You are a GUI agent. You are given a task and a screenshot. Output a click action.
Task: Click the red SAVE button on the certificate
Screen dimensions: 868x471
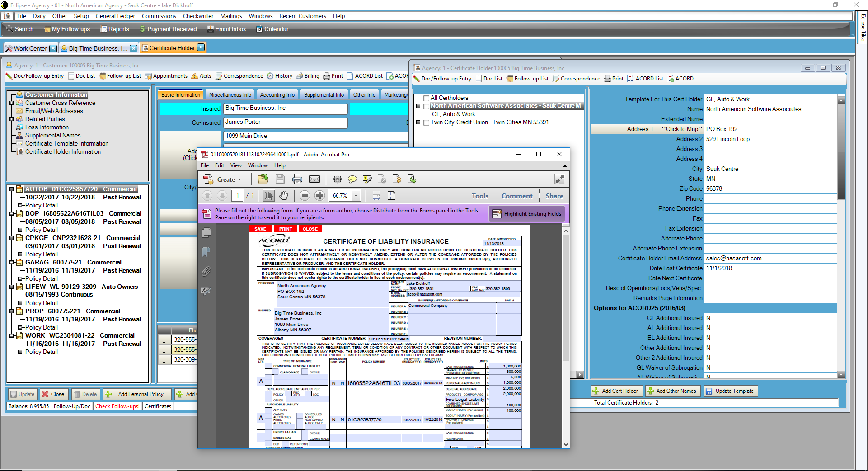click(260, 229)
